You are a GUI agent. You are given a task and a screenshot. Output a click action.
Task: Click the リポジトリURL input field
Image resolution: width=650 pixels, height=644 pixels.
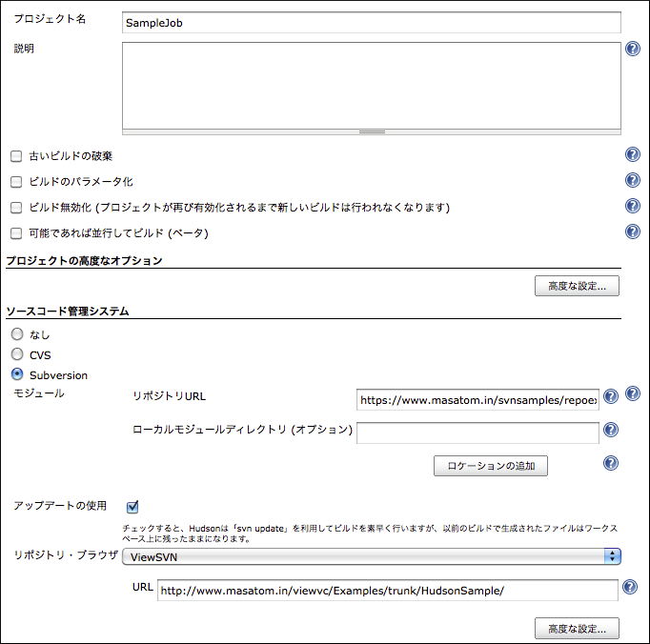click(477, 400)
